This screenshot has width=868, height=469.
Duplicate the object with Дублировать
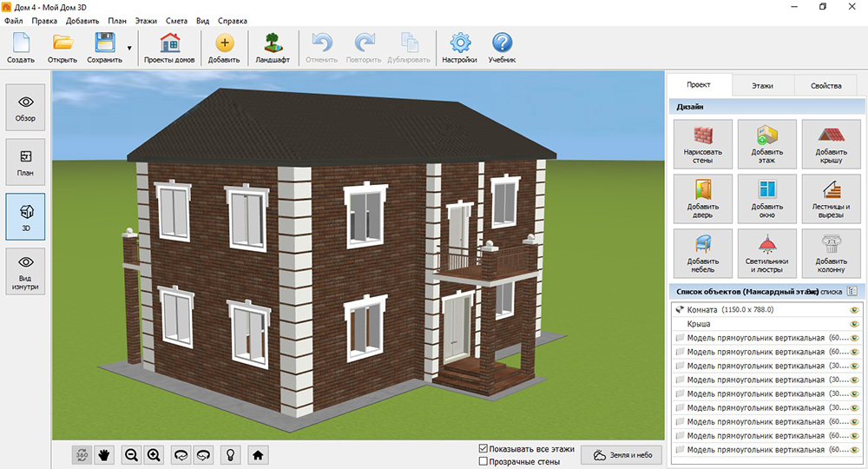409,48
